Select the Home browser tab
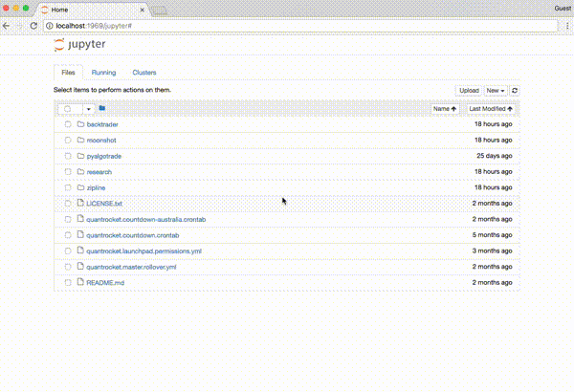574x392 pixels. click(x=92, y=10)
